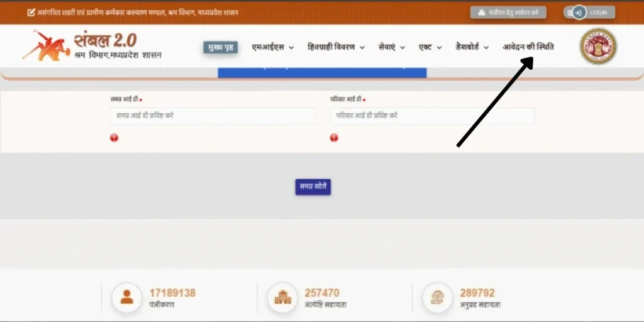This screenshot has height=322, width=644.
Task: Click the 17189138 registration count
Action: click(x=172, y=293)
